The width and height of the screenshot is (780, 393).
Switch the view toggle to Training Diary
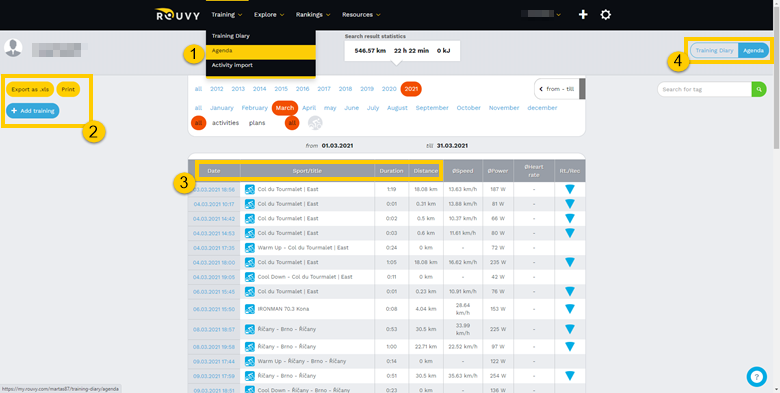714,50
